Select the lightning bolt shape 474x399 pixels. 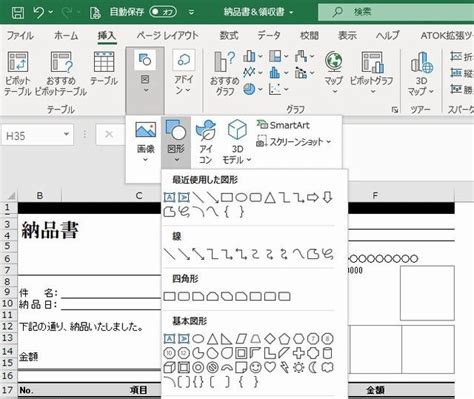point(284,367)
